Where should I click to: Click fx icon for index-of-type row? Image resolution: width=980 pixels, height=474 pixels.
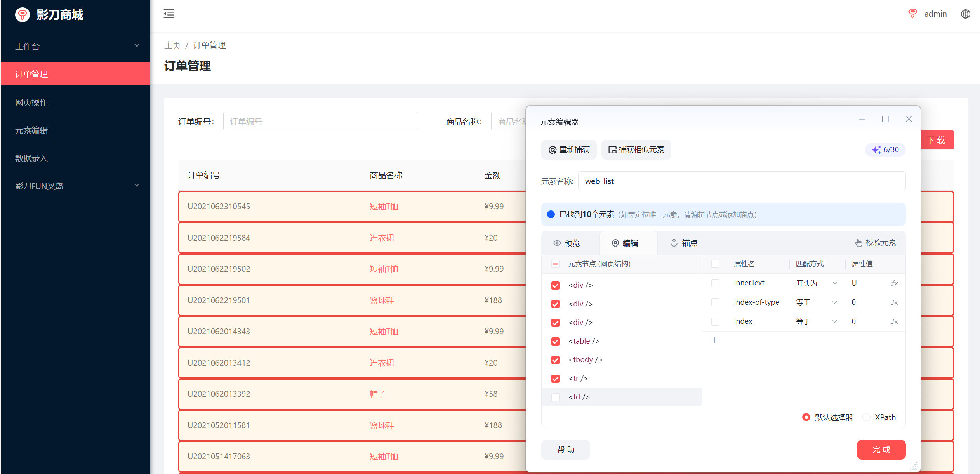tap(894, 302)
